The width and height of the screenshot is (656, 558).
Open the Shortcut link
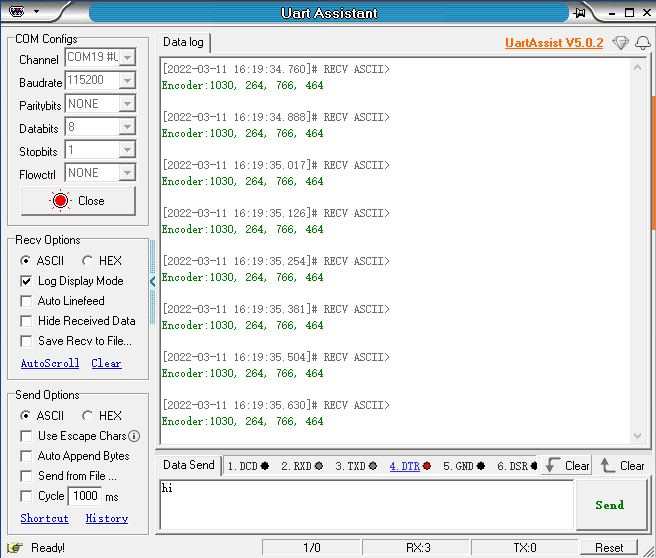point(44,518)
